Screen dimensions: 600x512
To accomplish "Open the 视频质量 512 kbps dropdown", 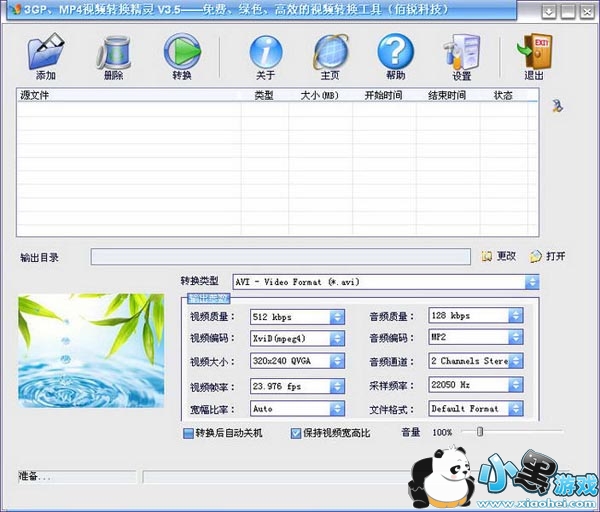I will [x=337, y=317].
